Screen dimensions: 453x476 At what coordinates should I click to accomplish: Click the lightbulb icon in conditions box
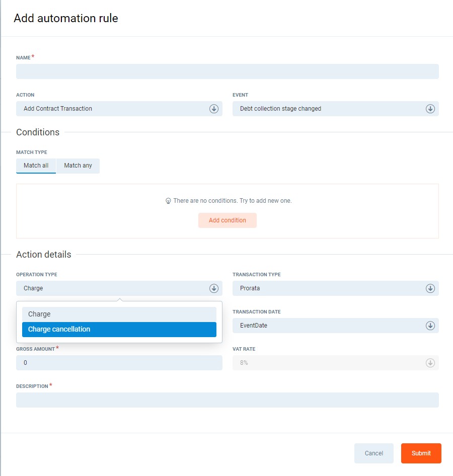pos(169,201)
